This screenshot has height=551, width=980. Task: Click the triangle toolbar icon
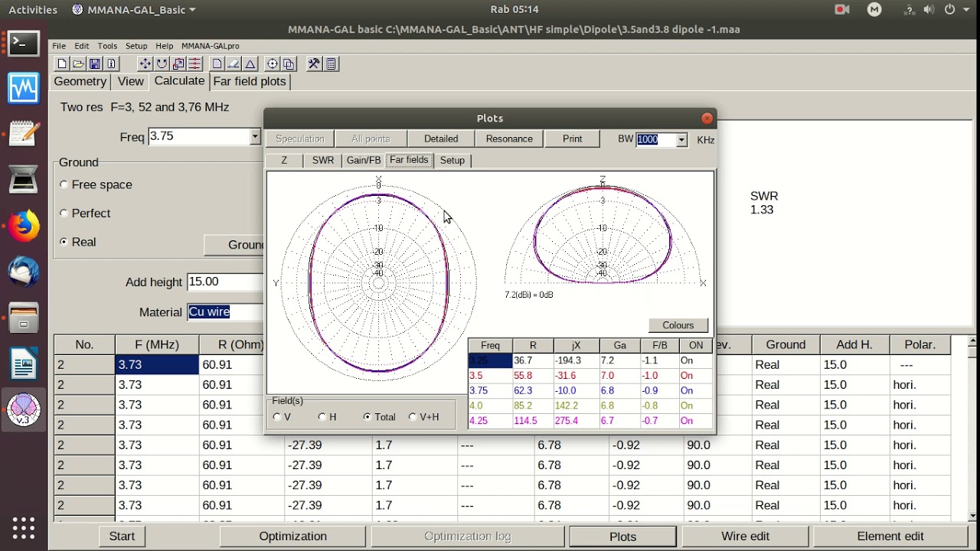(x=250, y=64)
